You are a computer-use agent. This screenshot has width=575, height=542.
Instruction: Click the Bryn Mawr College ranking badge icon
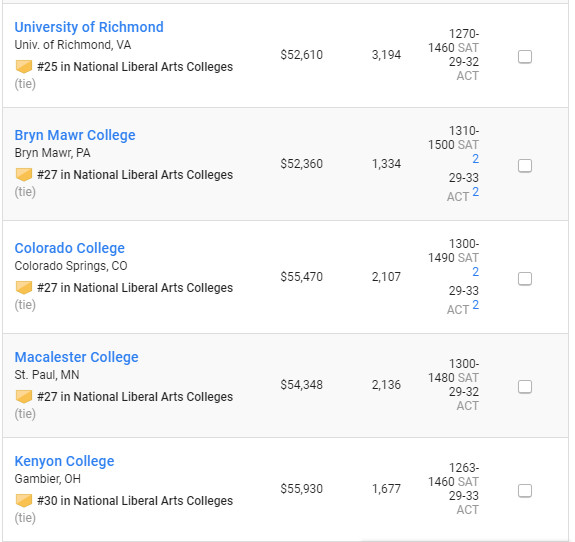[24, 175]
